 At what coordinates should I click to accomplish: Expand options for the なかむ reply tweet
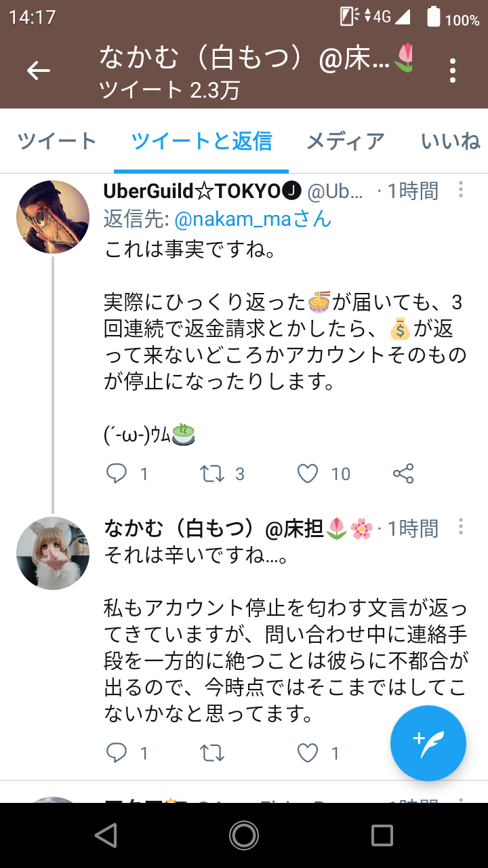pos(461,527)
